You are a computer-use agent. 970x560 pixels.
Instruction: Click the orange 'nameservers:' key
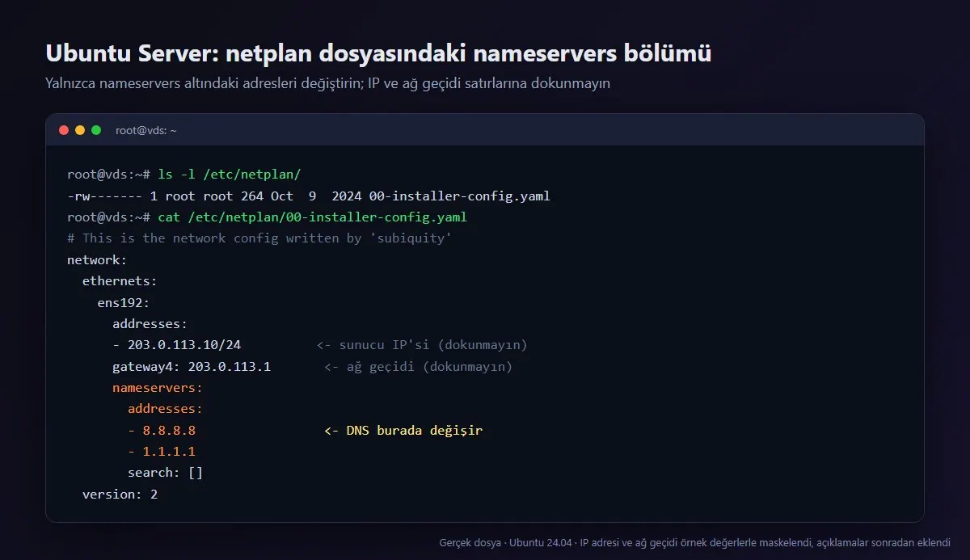click(x=158, y=388)
